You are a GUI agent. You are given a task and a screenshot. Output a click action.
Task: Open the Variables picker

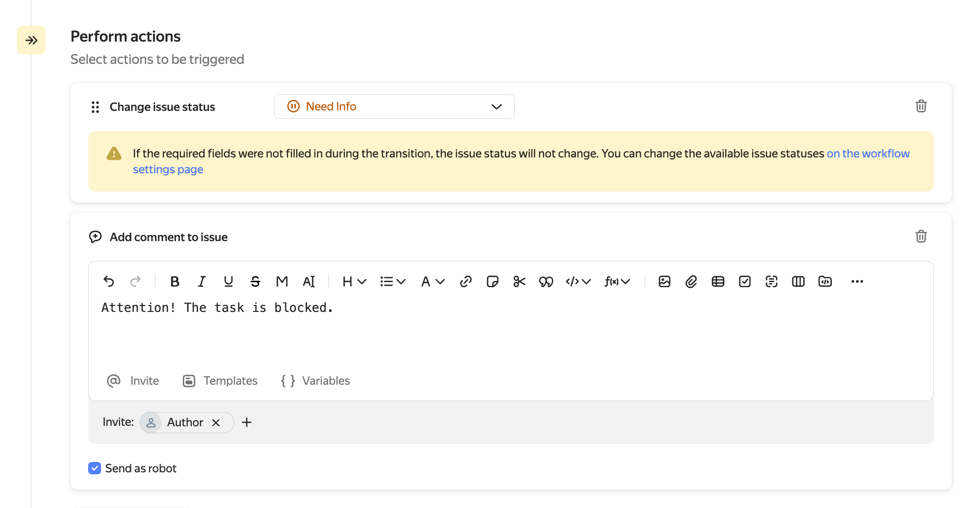(316, 381)
